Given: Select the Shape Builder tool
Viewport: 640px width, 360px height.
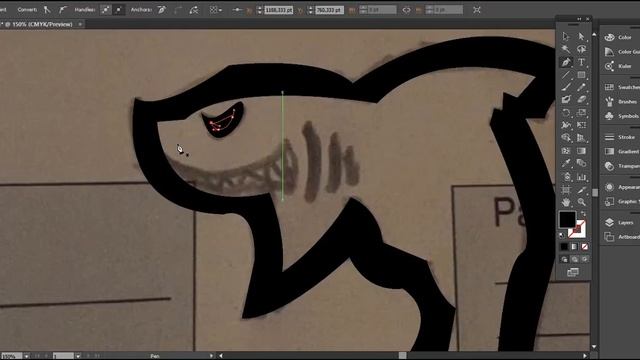Looking at the screenshot, I should pyautogui.click(x=566, y=138).
